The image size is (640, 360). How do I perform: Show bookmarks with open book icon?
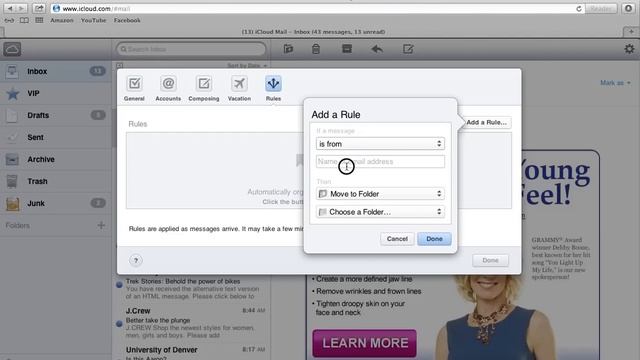coord(24,20)
